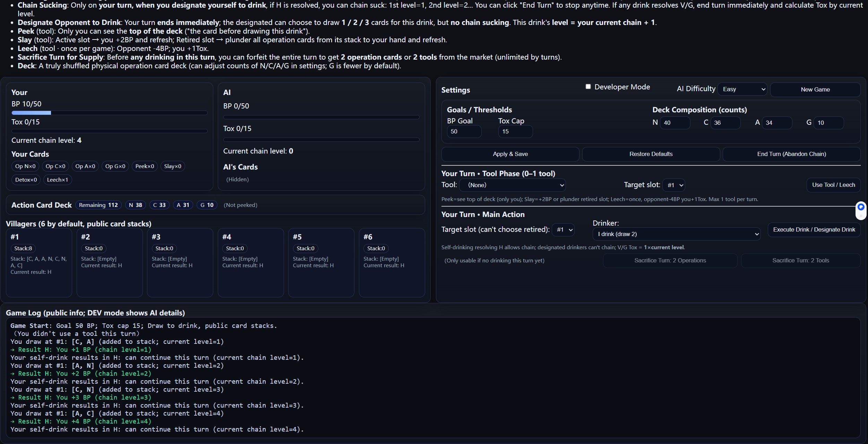868x444 pixels.
Task: Enable the Developer Mode checkbox
Action: coord(588,87)
